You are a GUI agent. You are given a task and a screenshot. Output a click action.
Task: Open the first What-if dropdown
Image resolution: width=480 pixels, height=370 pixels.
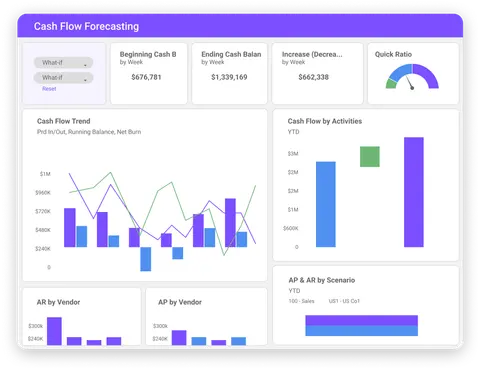point(63,63)
